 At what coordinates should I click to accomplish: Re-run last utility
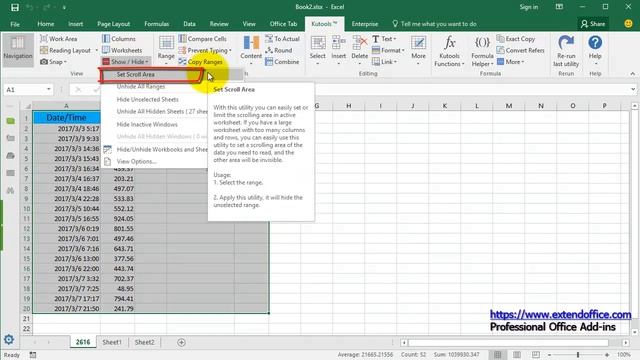(566, 51)
